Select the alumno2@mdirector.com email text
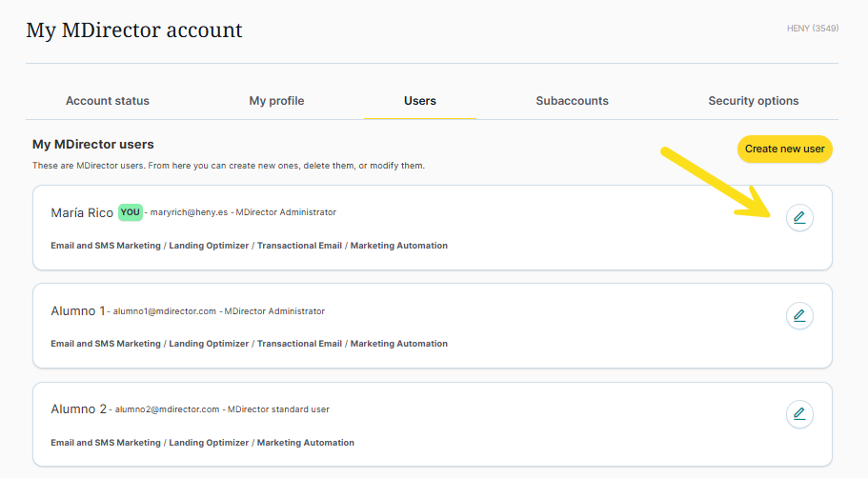The width and height of the screenshot is (868, 478). point(168,409)
